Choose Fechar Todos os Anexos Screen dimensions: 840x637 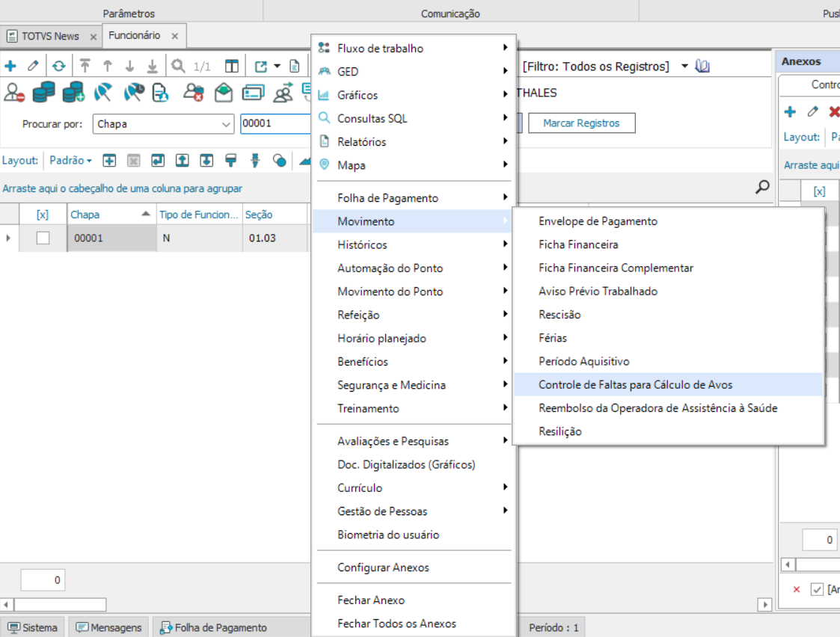pyautogui.click(x=414, y=624)
